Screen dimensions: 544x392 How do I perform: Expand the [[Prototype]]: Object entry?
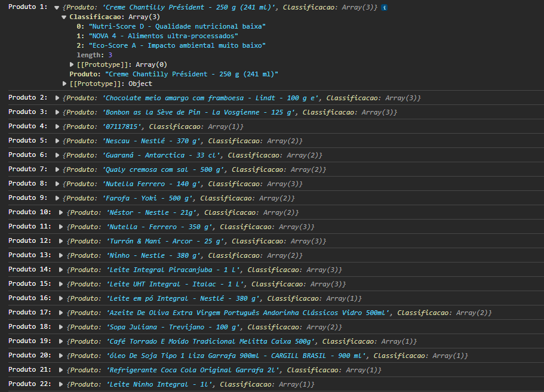pyautogui.click(x=64, y=84)
